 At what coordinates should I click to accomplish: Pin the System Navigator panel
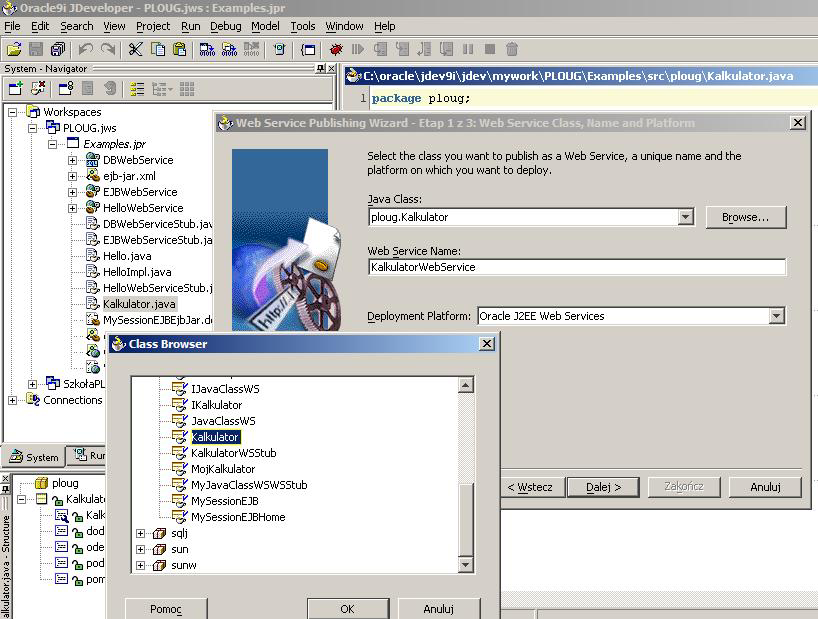[320, 68]
